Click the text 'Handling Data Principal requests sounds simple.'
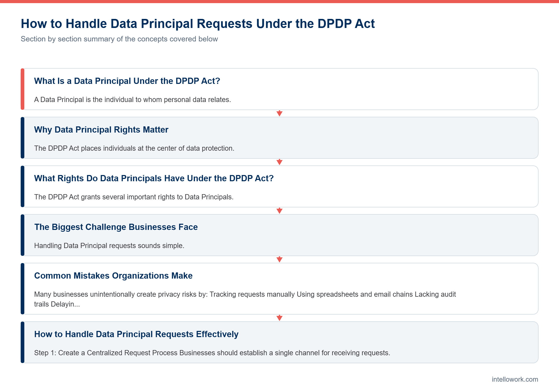 pyautogui.click(x=109, y=246)
